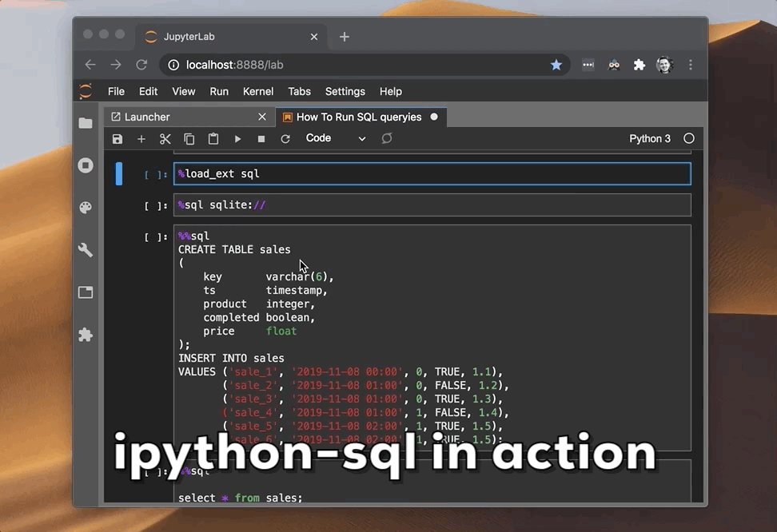Select the JupyterLab browser tab title

[x=189, y=37]
